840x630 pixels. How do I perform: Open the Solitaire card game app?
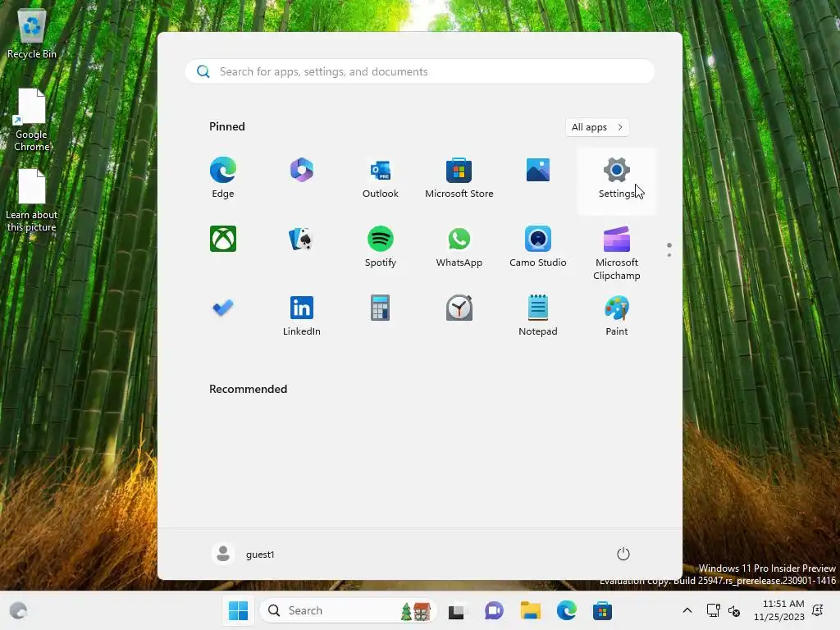coord(302,239)
